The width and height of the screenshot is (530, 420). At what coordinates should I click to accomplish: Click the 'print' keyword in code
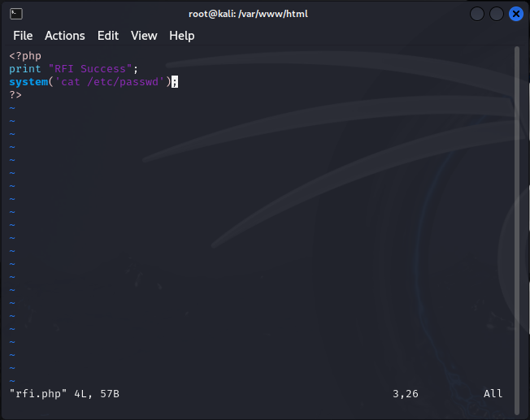pos(25,69)
